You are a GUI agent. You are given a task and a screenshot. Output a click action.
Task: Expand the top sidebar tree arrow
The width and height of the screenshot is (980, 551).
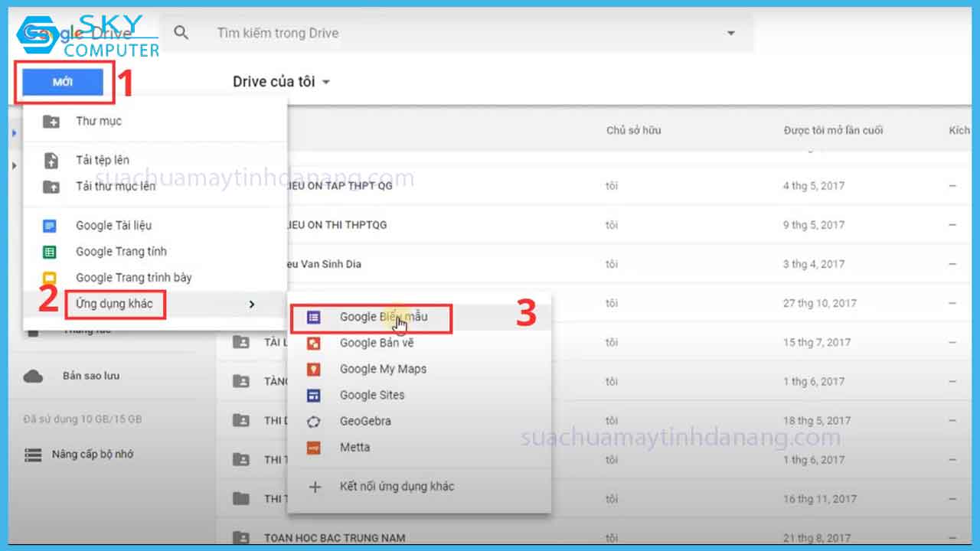[x=15, y=133]
